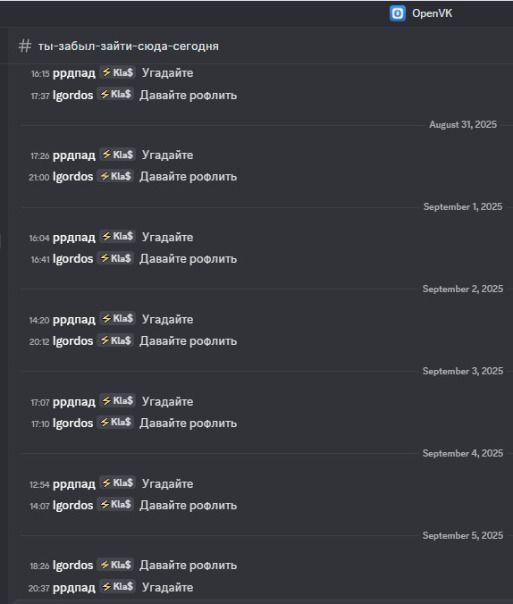
Task: Click the Kla$ badge on 20:37 ррдпад message
Action: [117, 587]
